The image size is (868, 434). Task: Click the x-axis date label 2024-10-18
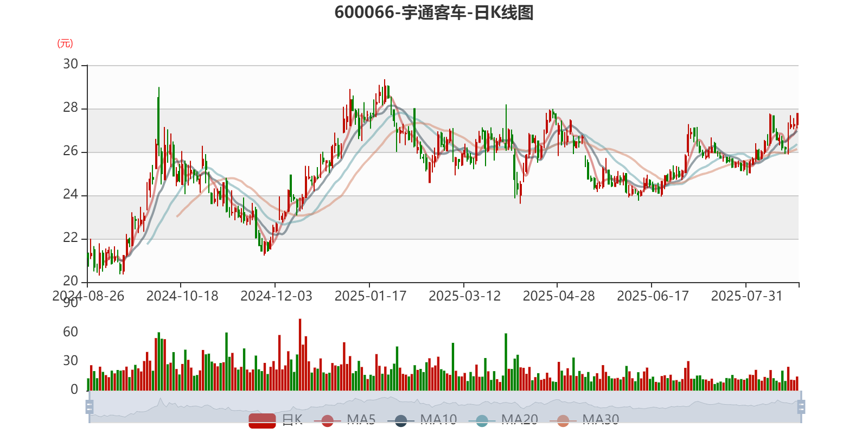182,296
